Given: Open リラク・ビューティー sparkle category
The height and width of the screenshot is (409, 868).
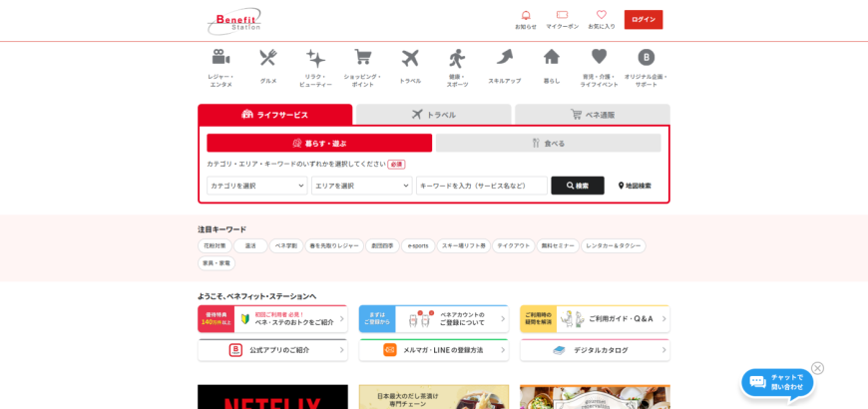Looking at the screenshot, I should [315, 68].
